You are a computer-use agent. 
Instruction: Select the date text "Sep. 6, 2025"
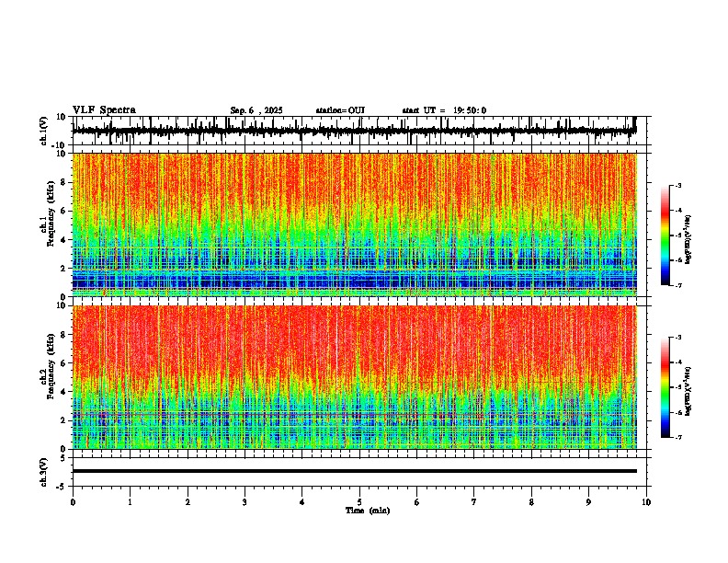pyautogui.click(x=256, y=110)
